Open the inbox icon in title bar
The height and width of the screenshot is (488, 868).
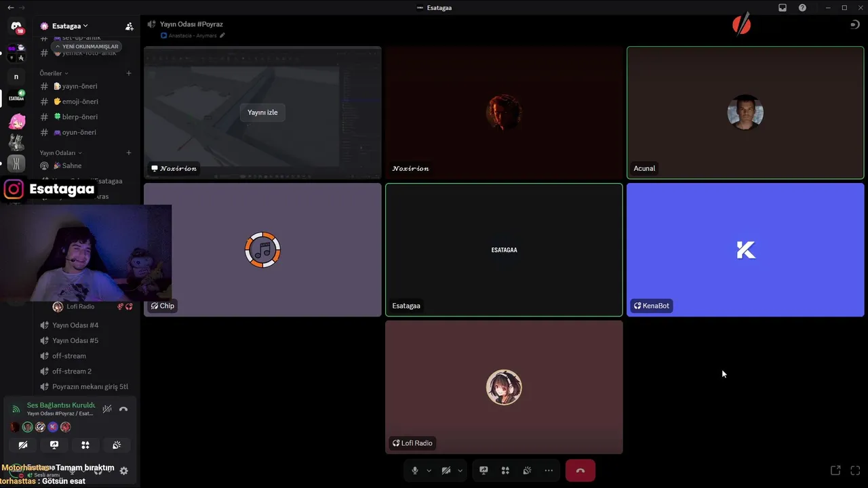coord(783,7)
